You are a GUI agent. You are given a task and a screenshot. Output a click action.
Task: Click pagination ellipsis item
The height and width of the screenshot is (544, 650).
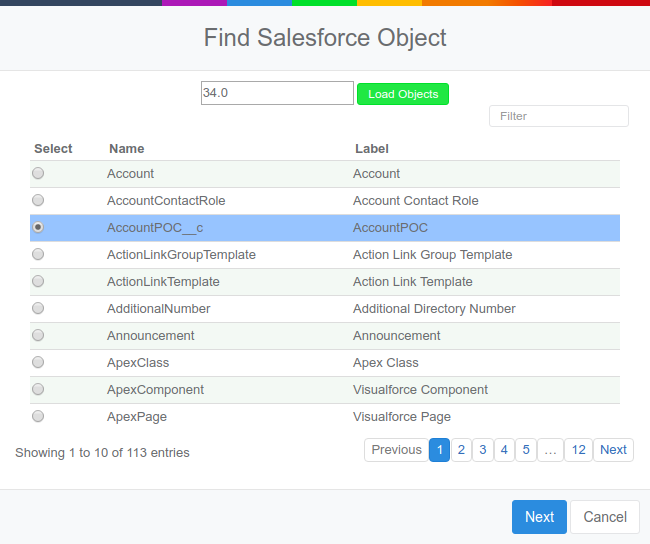(x=551, y=450)
